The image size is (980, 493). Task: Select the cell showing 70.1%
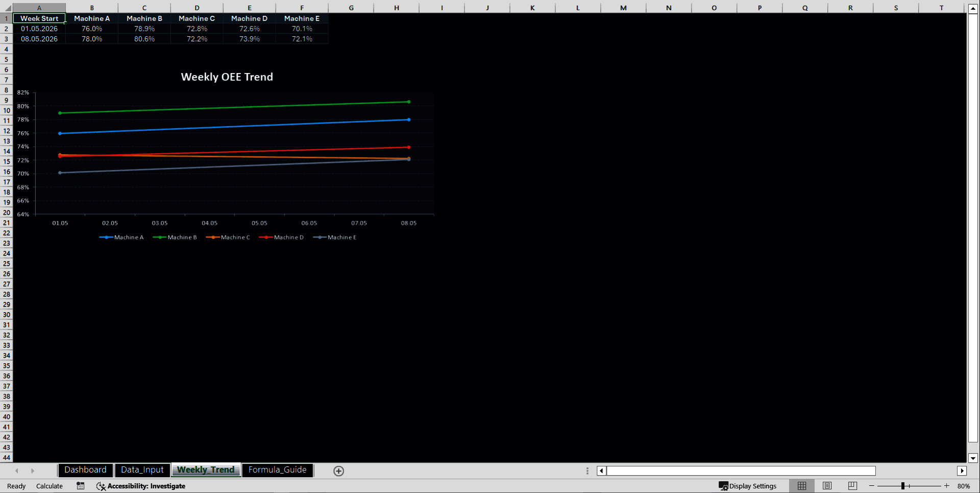point(302,29)
